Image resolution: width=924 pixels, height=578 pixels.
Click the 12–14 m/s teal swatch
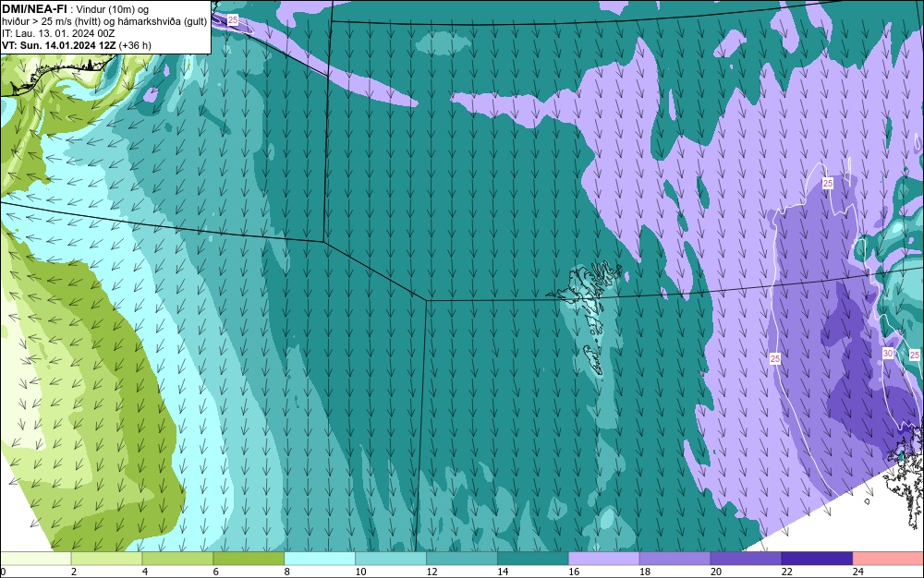[462, 559]
